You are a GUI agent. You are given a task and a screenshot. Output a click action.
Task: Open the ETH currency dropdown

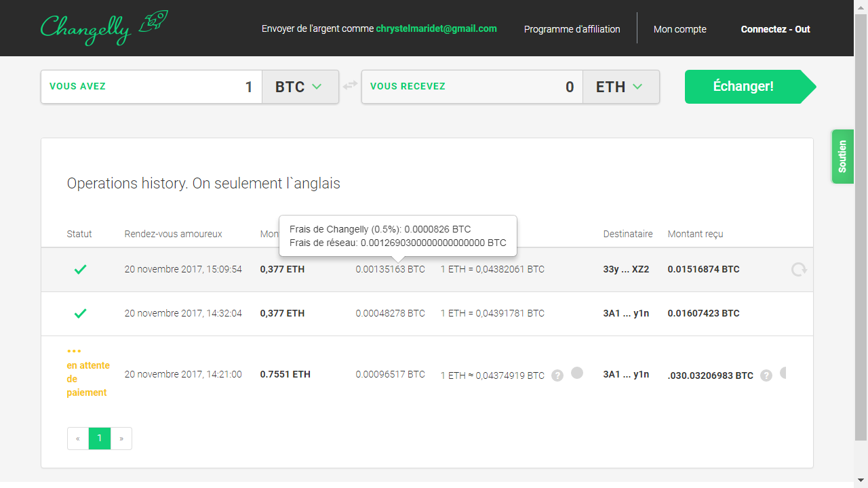620,87
